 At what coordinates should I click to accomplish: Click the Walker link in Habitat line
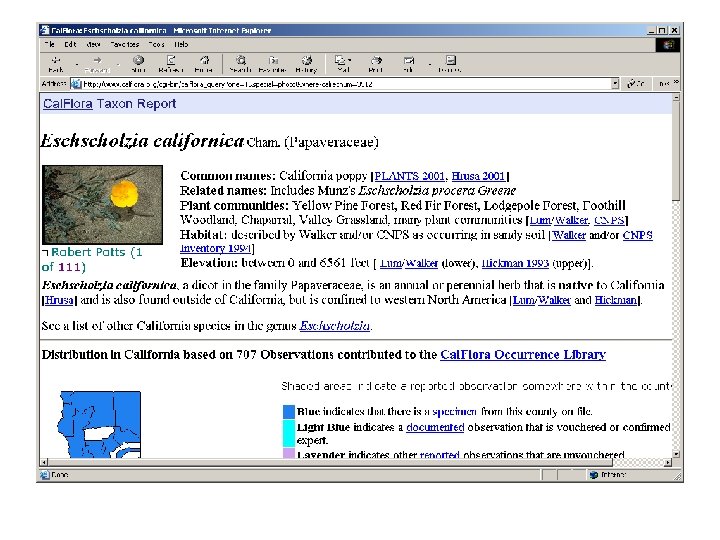[569, 235]
